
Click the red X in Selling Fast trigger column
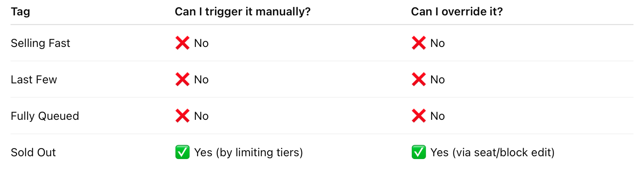[x=182, y=43]
